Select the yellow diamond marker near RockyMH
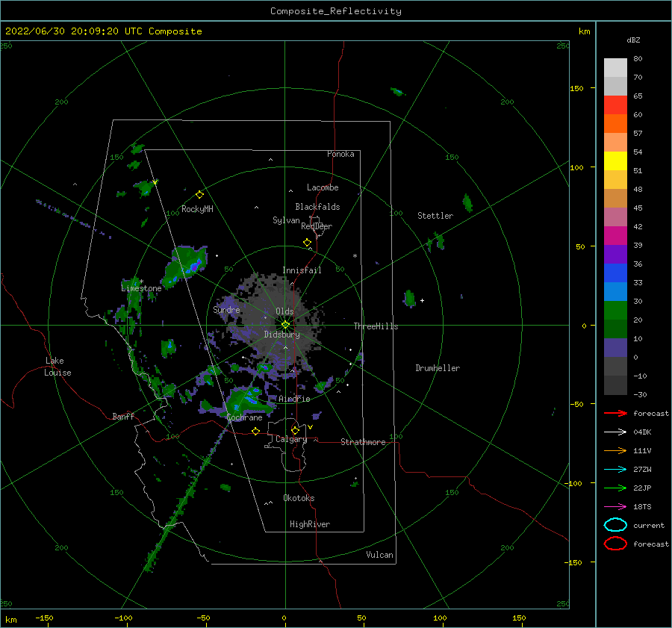 (199, 195)
